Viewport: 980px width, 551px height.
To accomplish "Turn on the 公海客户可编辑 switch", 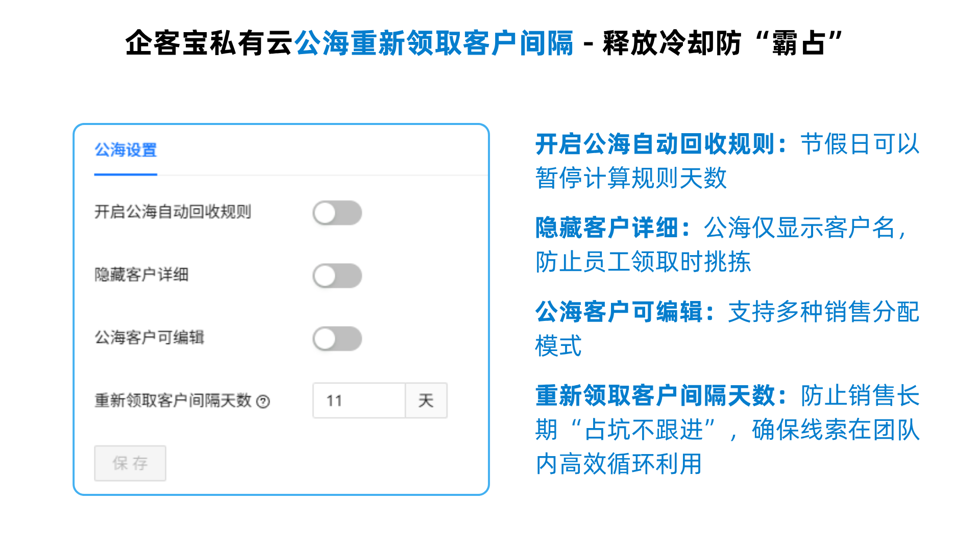I will tap(337, 339).
